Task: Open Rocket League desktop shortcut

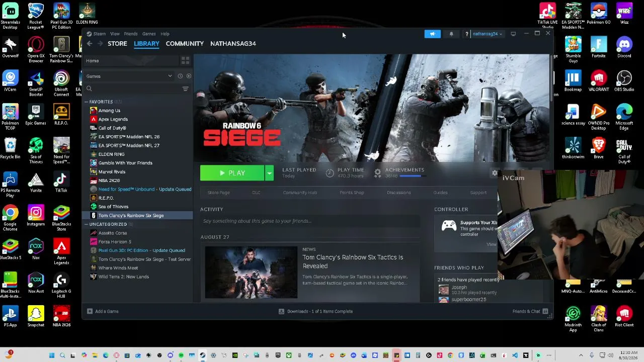Action: coord(36,16)
